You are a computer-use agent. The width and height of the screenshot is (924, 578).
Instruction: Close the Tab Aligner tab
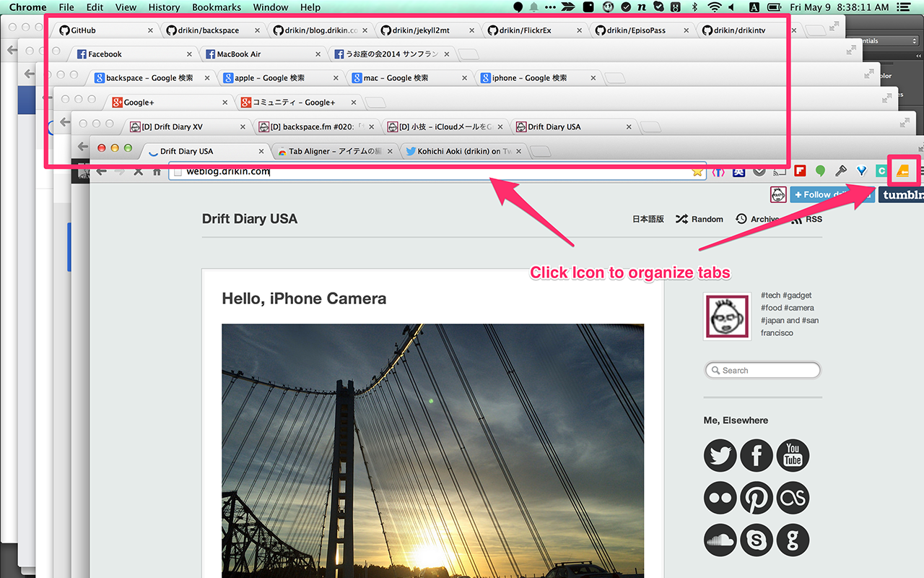coord(390,151)
